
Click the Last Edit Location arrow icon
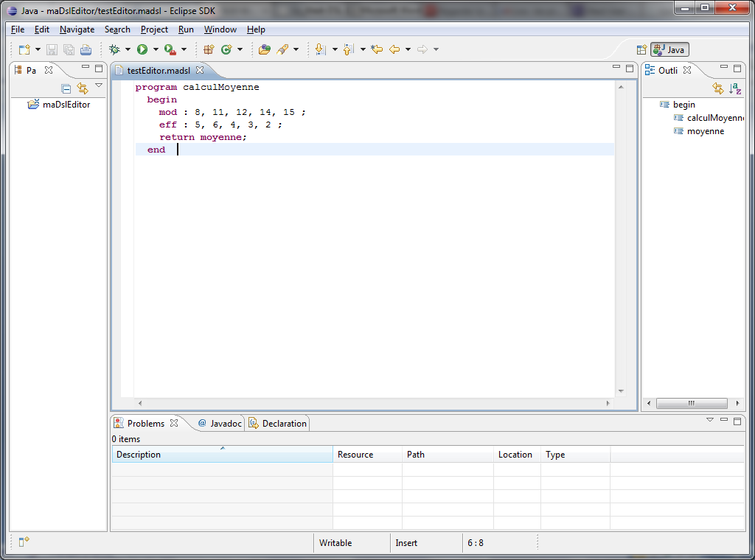377,49
